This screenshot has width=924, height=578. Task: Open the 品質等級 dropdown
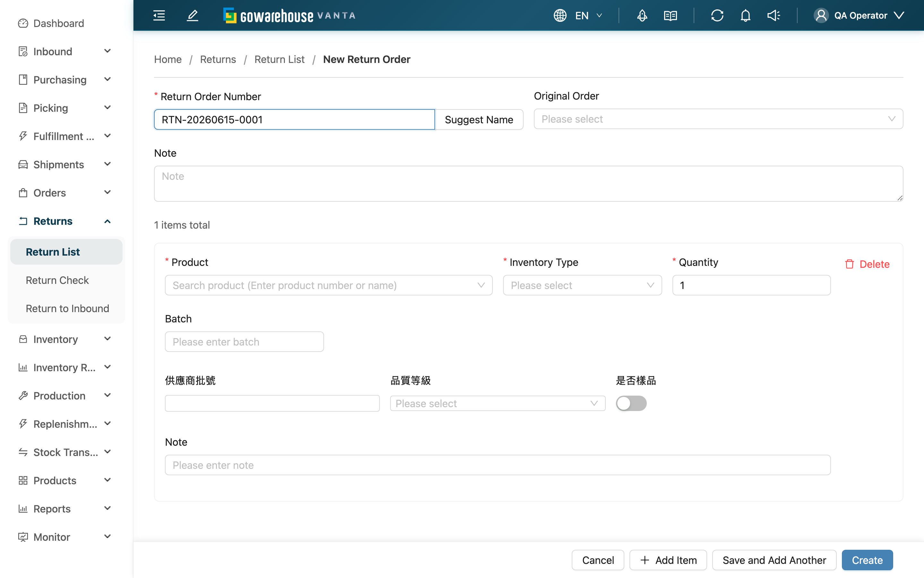click(498, 403)
